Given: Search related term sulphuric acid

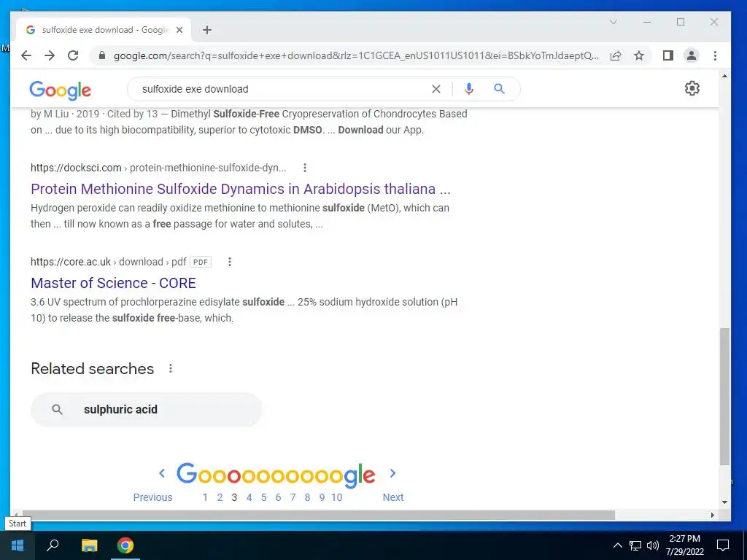Looking at the screenshot, I should click(146, 410).
